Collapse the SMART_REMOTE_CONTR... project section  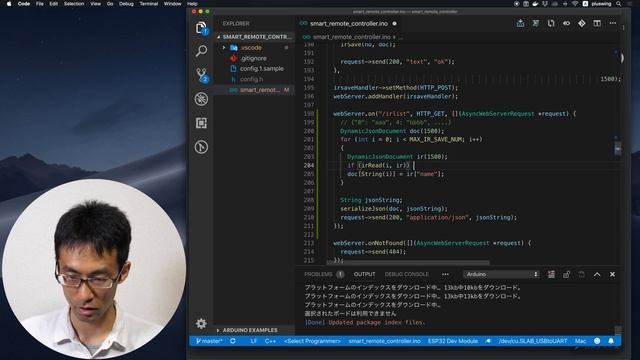click(x=255, y=37)
